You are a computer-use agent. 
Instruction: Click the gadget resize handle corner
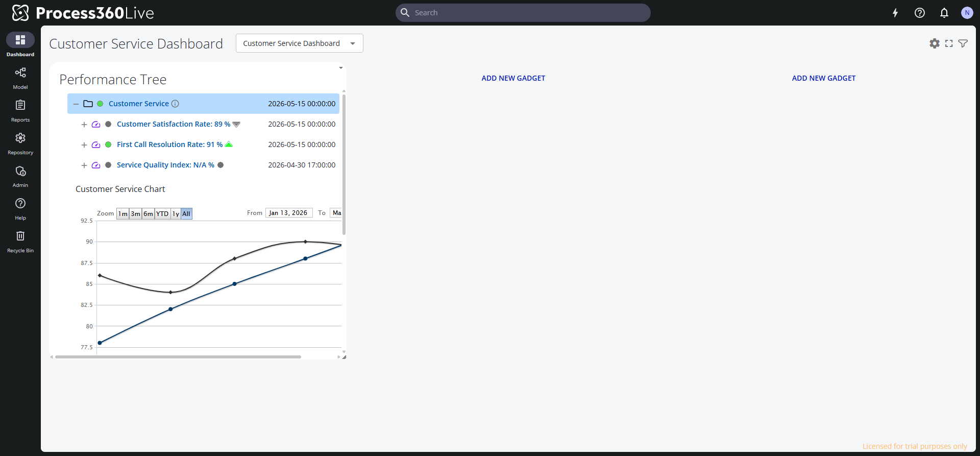pos(344,357)
